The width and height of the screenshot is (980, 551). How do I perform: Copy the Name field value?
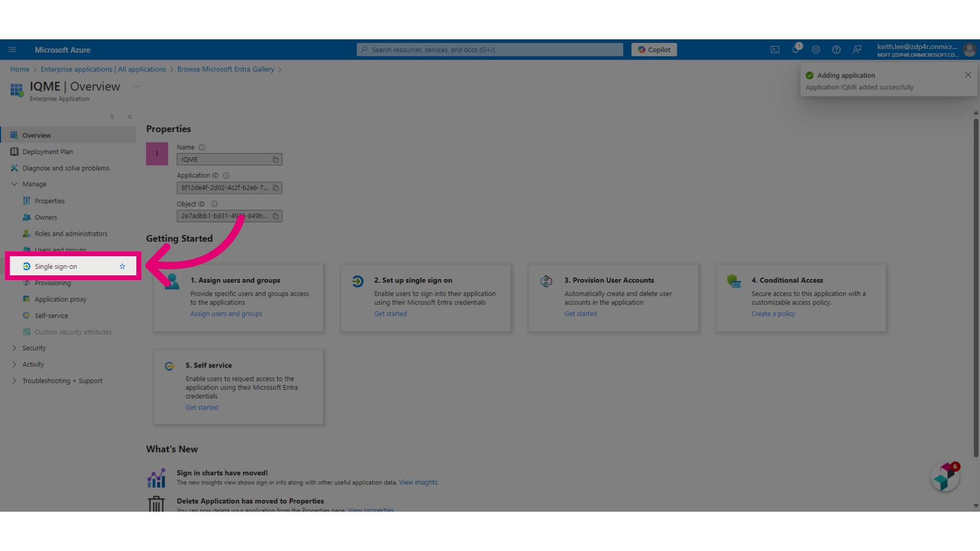click(x=276, y=160)
